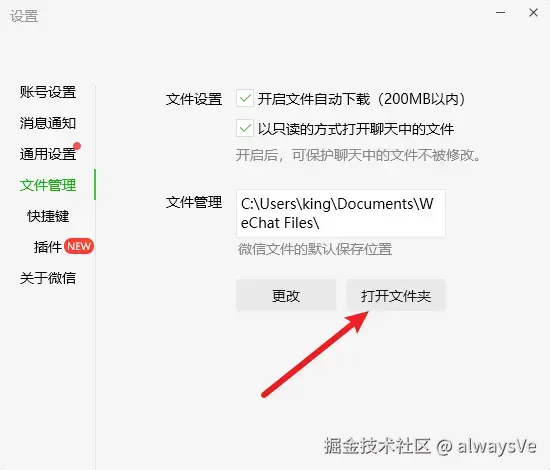Image resolution: width=550 pixels, height=470 pixels.
Task: Click the 微信文件的默认保存位置 hint text
Action: [315, 249]
